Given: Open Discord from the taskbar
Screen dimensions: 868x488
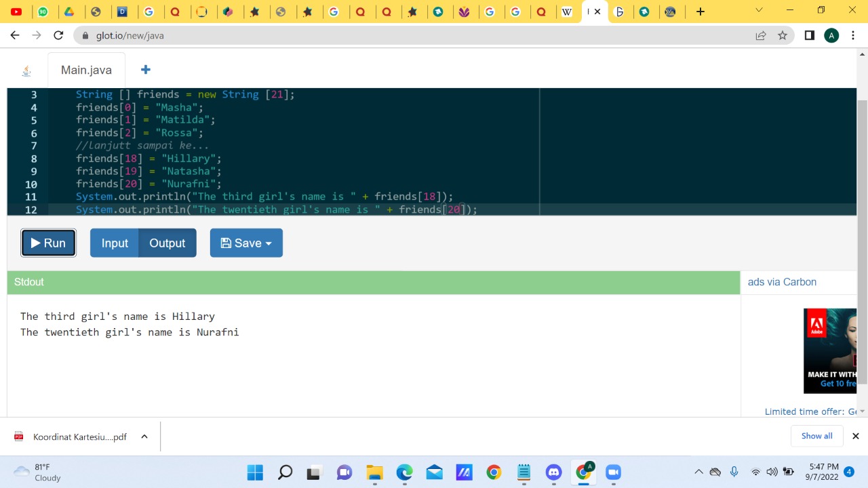Looking at the screenshot, I should (554, 472).
